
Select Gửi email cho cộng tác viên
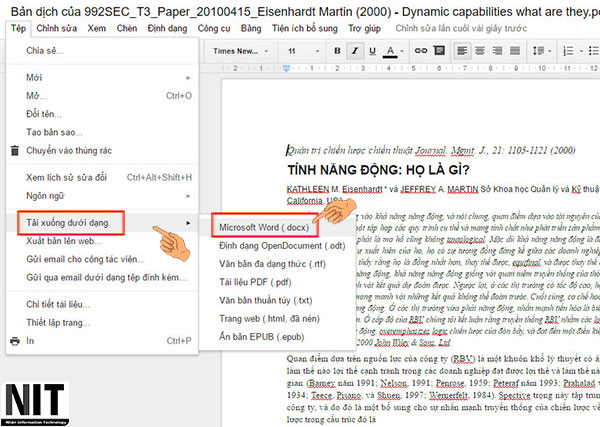[103, 259]
